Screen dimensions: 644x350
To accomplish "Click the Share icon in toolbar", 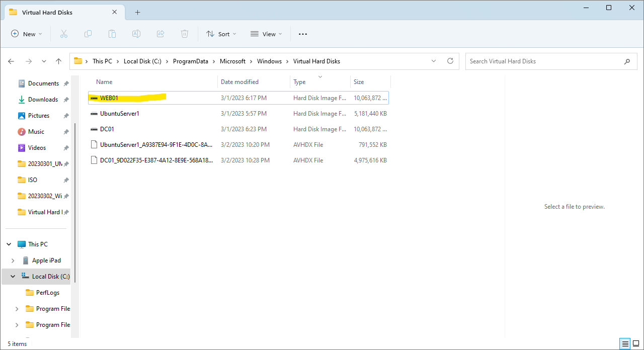I will pyautogui.click(x=160, y=34).
